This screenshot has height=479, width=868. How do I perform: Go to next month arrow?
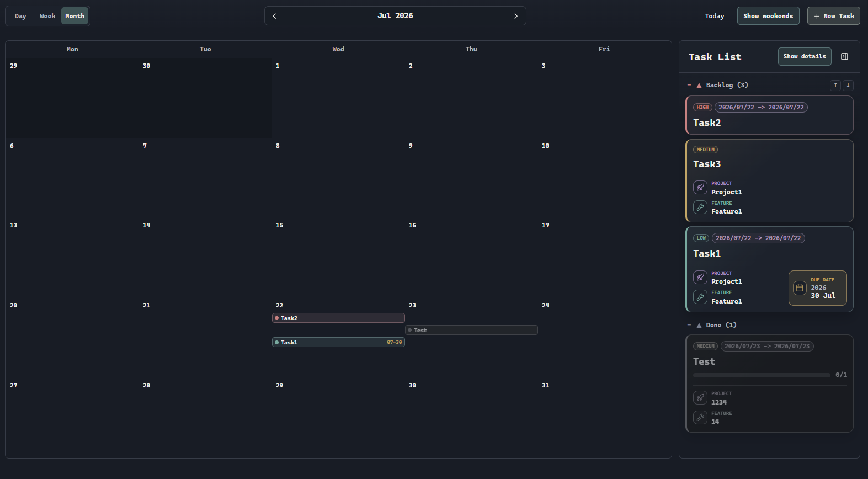pos(516,16)
